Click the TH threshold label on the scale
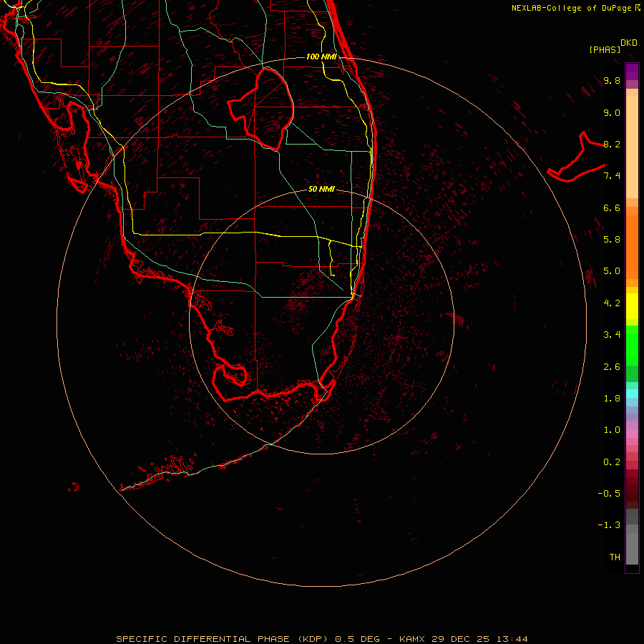 click(x=615, y=557)
